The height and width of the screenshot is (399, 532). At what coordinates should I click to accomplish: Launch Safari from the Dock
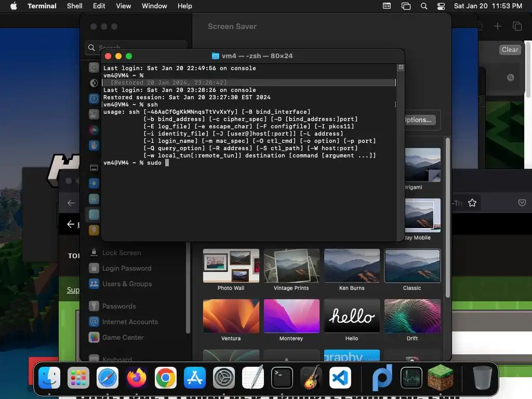[x=108, y=378]
